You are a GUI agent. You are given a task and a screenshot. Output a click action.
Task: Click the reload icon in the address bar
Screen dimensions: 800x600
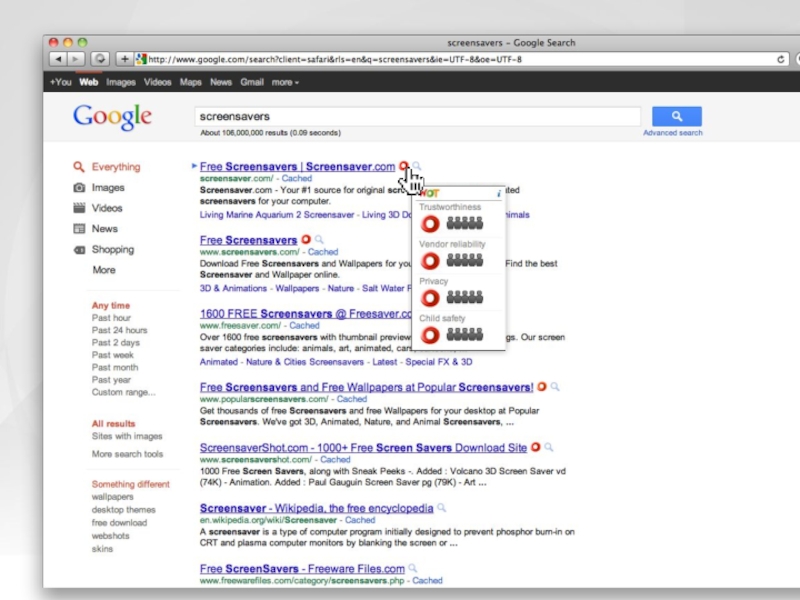coord(781,59)
